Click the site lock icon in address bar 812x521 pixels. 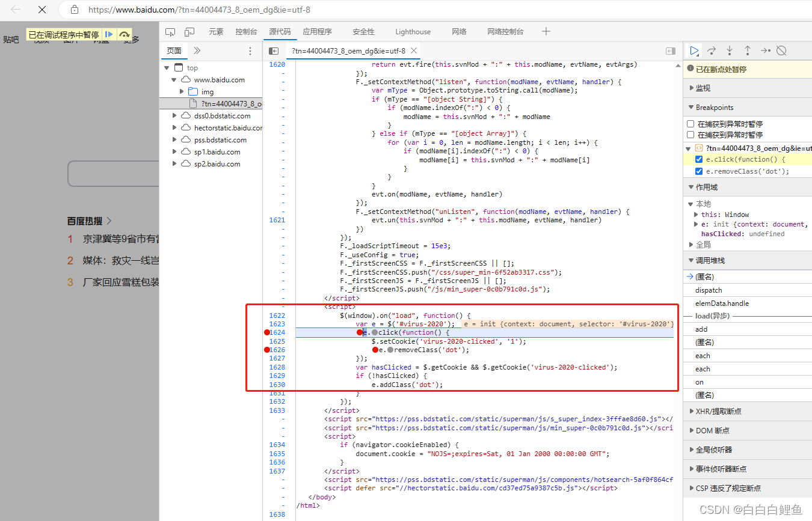75,10
